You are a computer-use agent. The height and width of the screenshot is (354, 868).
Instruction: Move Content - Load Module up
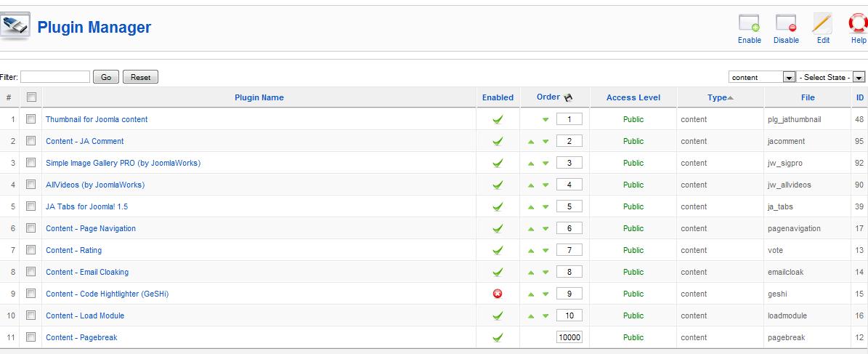531,315
